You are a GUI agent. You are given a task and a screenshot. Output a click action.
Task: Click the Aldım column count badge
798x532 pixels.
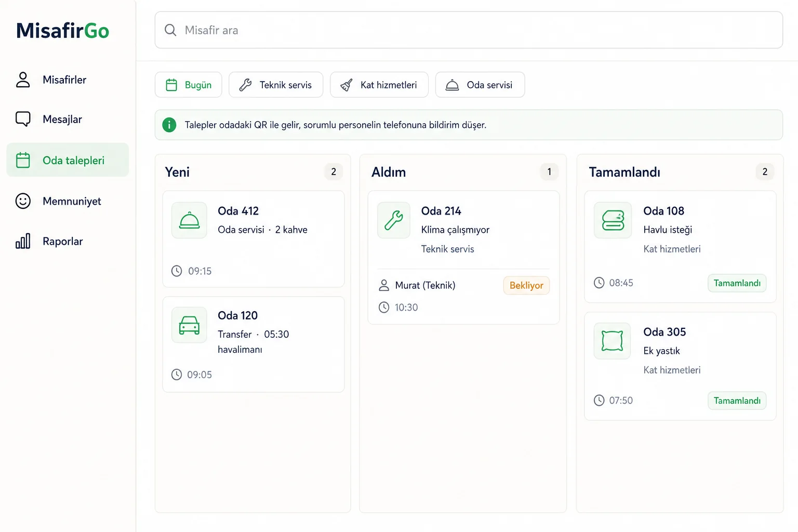coord(549,171)
